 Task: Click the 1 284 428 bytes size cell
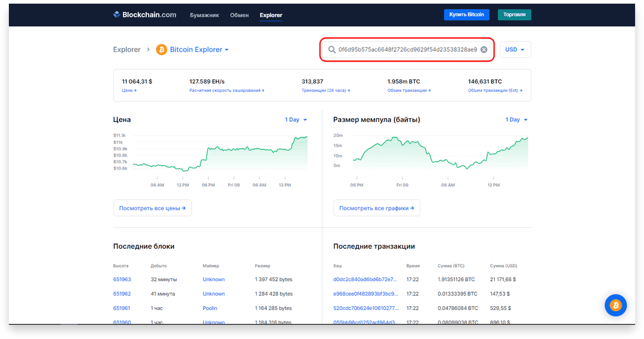[274, 294]
